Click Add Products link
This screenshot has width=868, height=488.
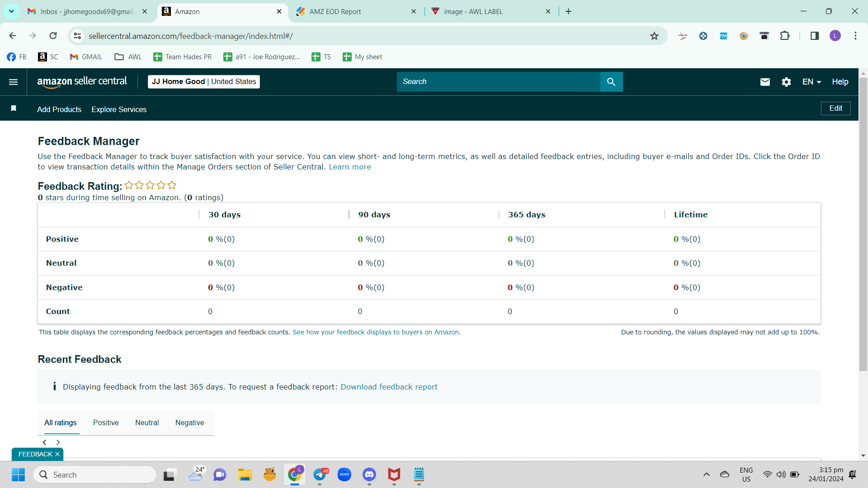[59, 109]
